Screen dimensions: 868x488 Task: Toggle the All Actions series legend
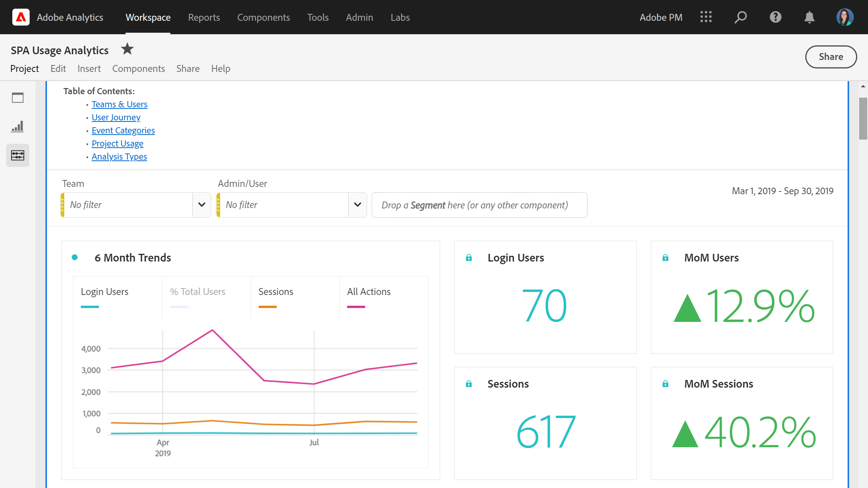(x=369, y=292)
